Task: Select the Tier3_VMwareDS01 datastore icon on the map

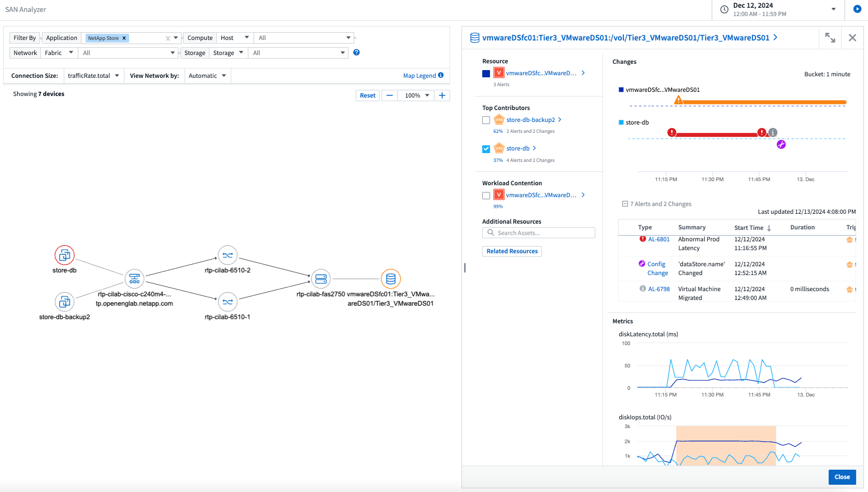Action: point(390,278)
